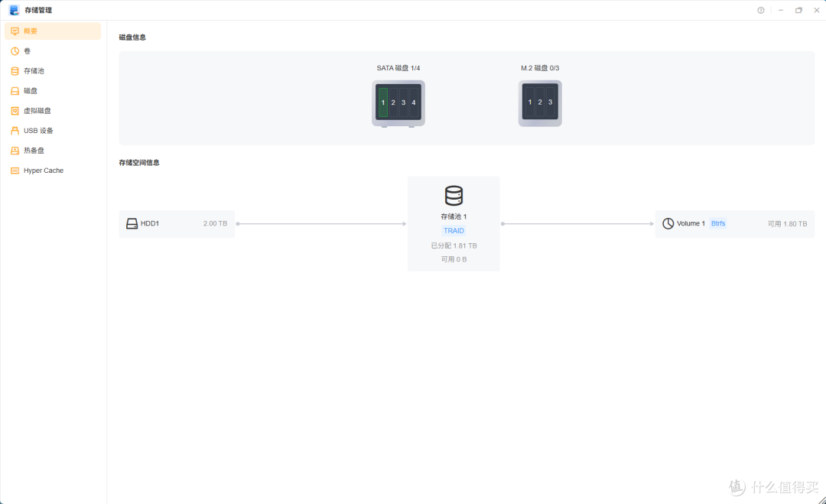Open the 概要 overview page

click(53, 31)
